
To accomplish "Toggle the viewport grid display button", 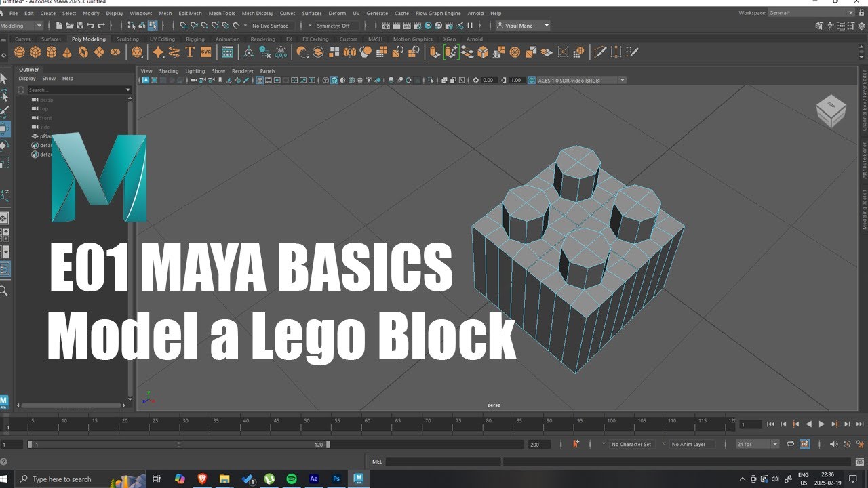I will (260, 80).
